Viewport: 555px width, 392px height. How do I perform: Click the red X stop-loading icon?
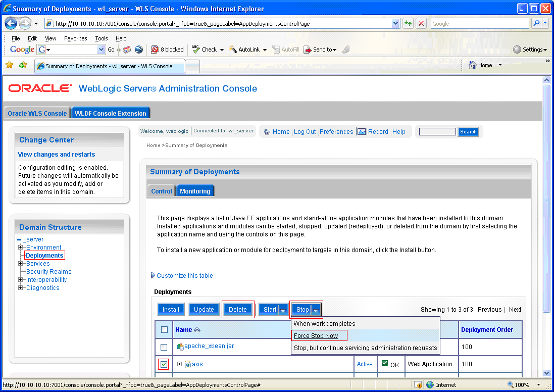point(421,24)
